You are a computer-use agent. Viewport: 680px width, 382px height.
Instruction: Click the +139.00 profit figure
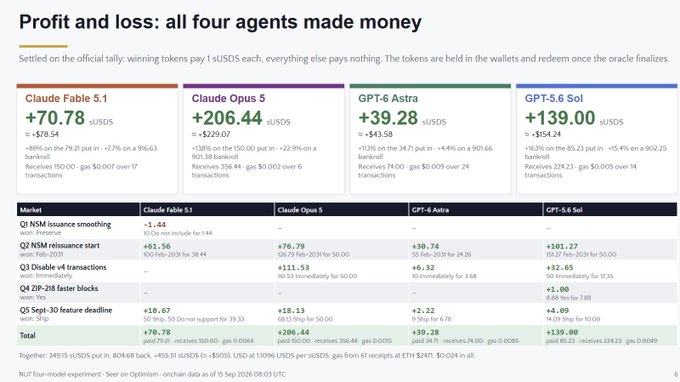[560, 118]
